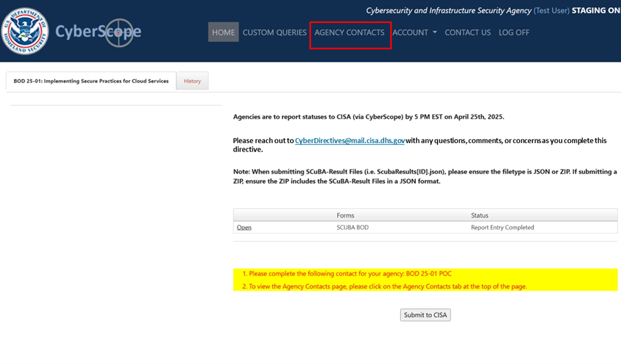The image size is (621, 364).
Task: Click the Agency Contacts tab instruction line
Action: [x=385, y=286]
